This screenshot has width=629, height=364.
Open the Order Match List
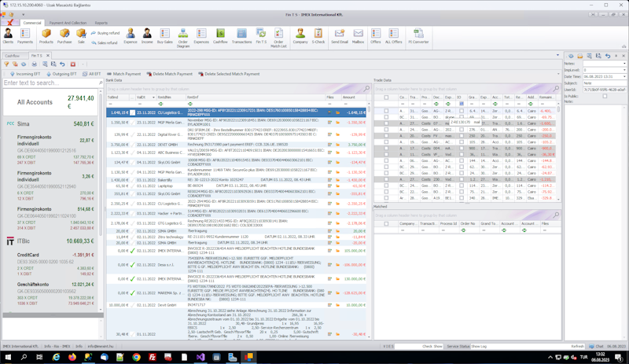point(278,38)
